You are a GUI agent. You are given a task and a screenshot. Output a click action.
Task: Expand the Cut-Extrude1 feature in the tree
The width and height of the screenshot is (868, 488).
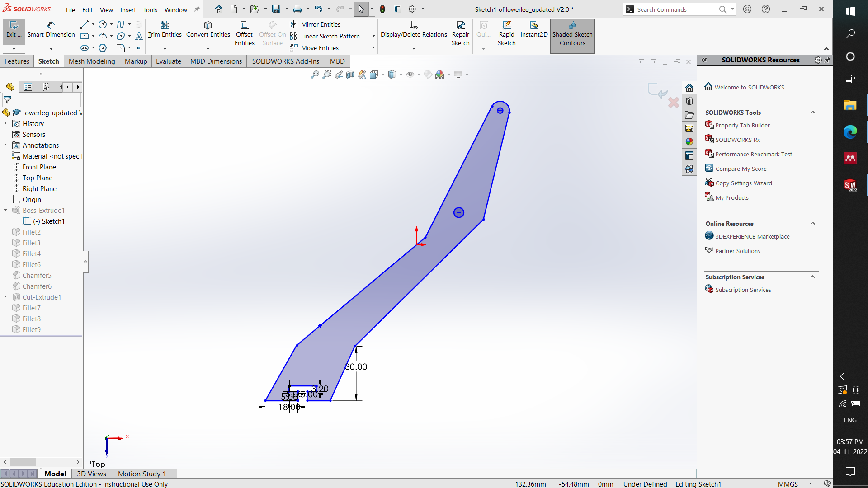[5, 297]
